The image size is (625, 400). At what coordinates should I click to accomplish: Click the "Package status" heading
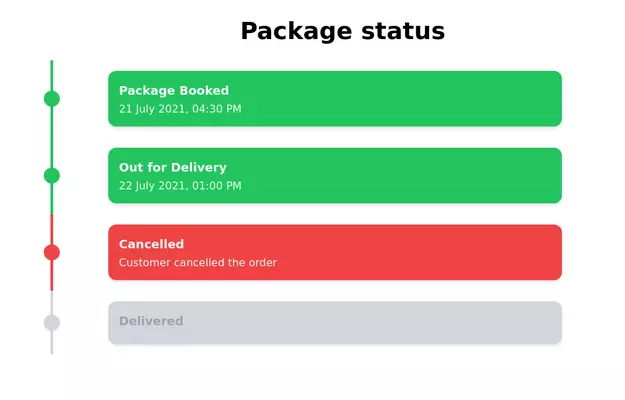point(342,31)
